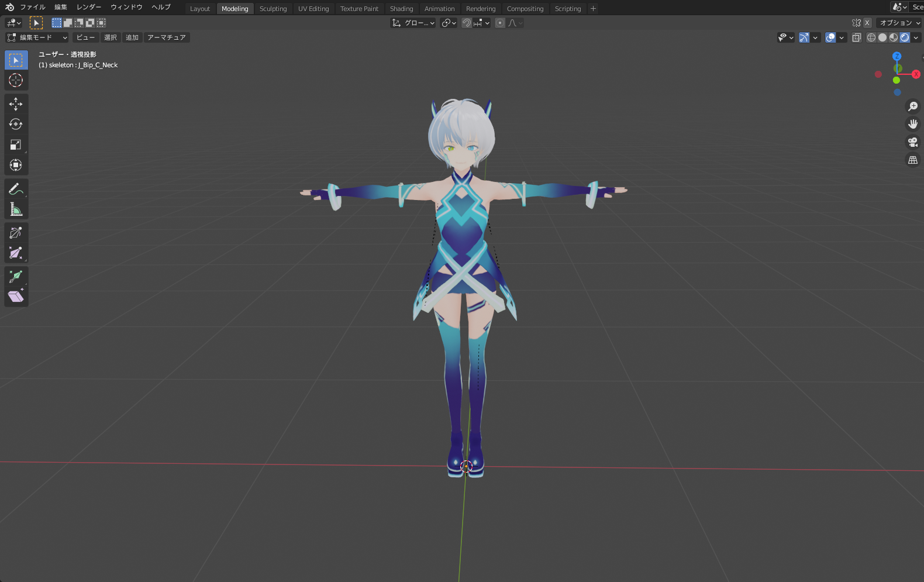Select the Annotate pencil tool
The image size is (924, 582).
click(16, 189)
